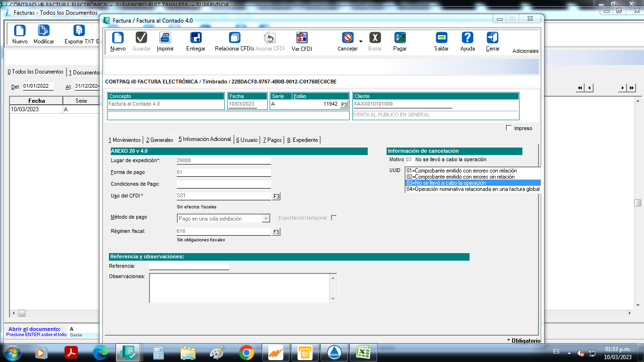The width and height of the screenshot is (644, 362).
Task: Click first-record navigation arrow button
Action: (580, 88)
